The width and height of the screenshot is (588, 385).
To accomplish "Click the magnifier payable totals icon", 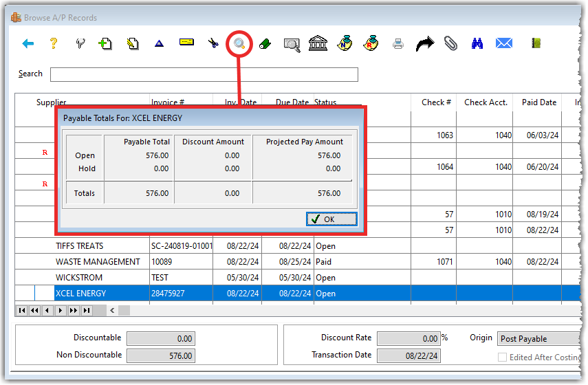I will (x=239, y=44).
